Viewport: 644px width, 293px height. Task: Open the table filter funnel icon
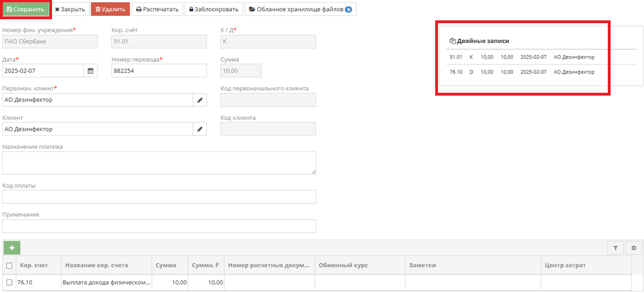[x=615, y=248]
